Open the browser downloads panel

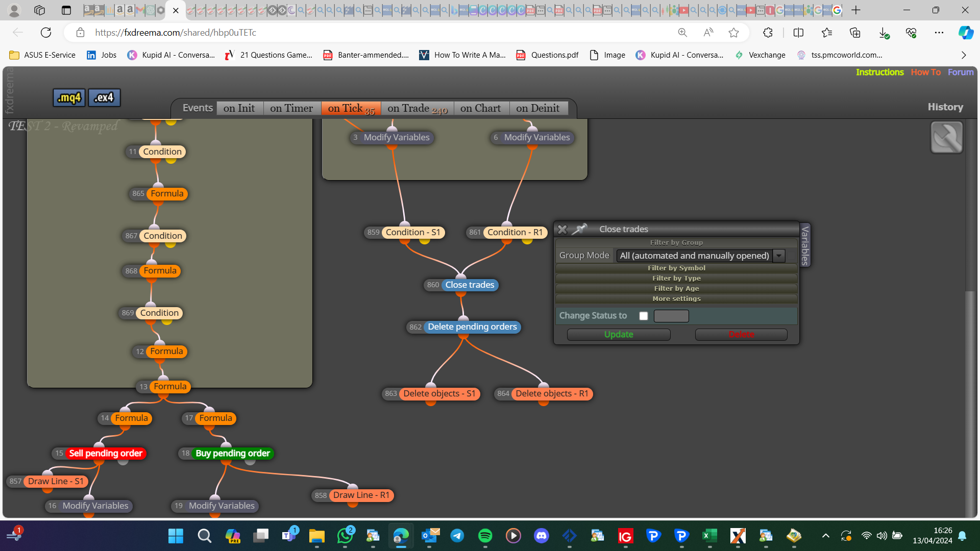click(884, 33)
